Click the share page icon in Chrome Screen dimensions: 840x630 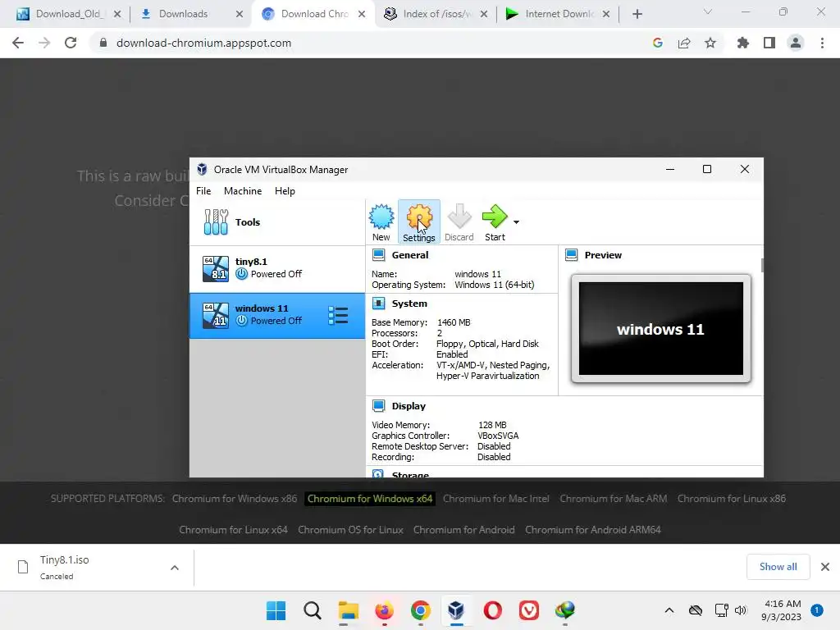click(684, 43)
